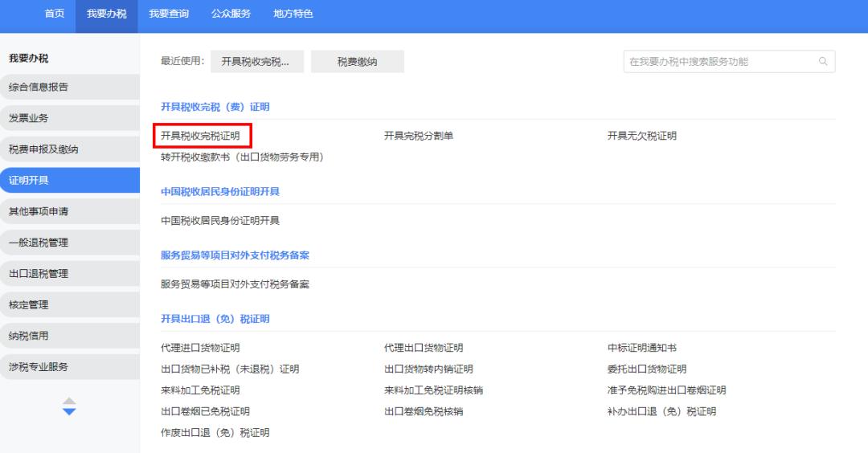Switch to 我要查询 tab
This screenshot has height=453, width=868.
click(x=169, y=14)
